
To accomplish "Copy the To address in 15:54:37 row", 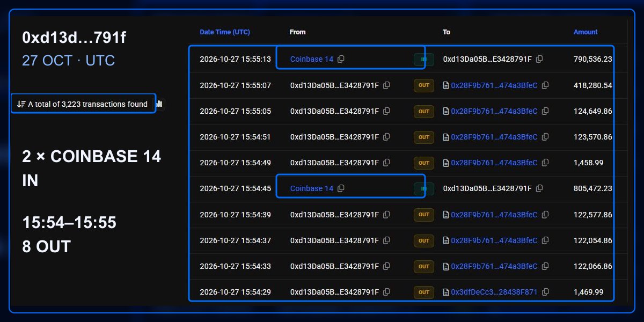I will click(545, 240).
